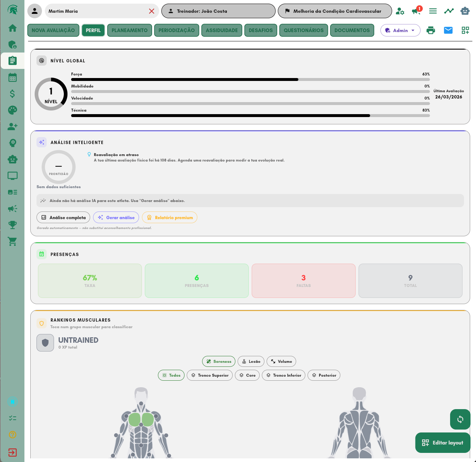Click the Análise completa button
This screenshot has width=476, height=462.
click(63, 217)
